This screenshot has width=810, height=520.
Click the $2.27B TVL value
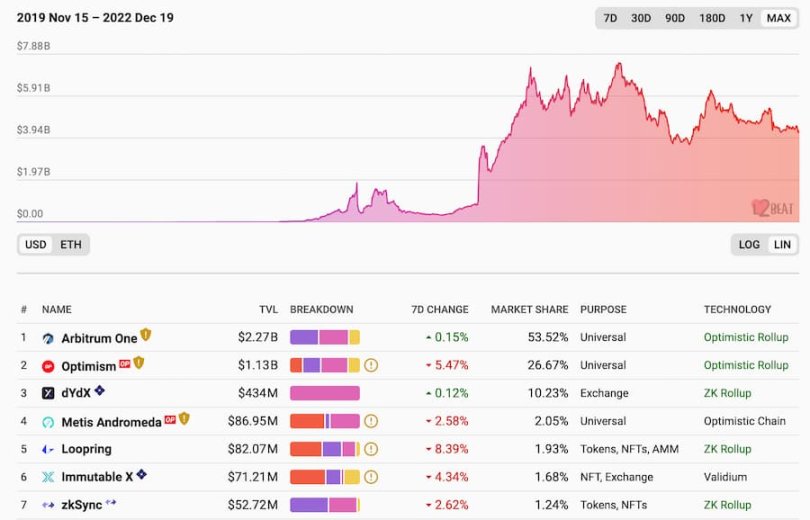pyautogui.click(x=258, y=338)
